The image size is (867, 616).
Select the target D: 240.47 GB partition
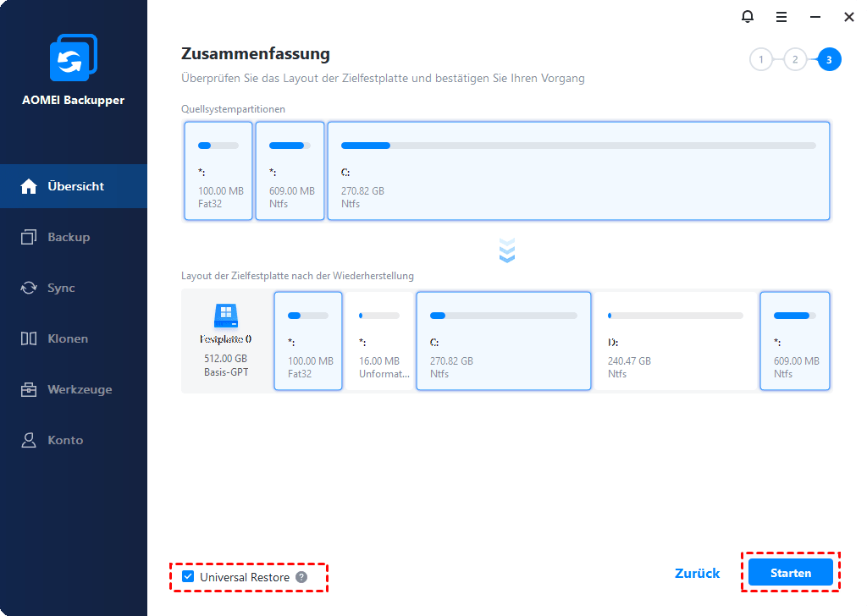(676, 341)
